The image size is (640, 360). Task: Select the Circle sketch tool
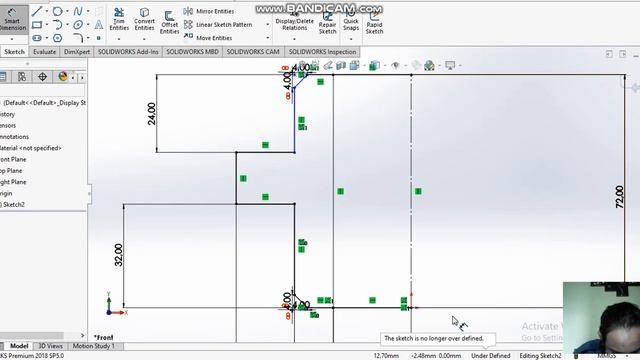[x=58, y=11]
